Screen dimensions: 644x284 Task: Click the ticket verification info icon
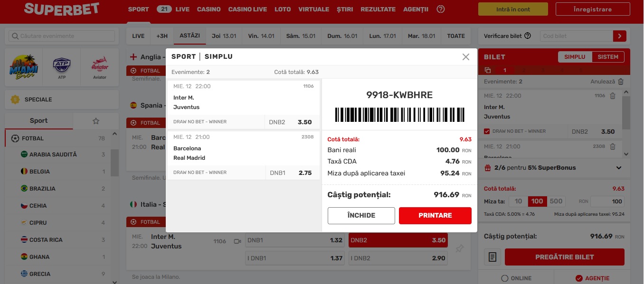coord(528,36)
